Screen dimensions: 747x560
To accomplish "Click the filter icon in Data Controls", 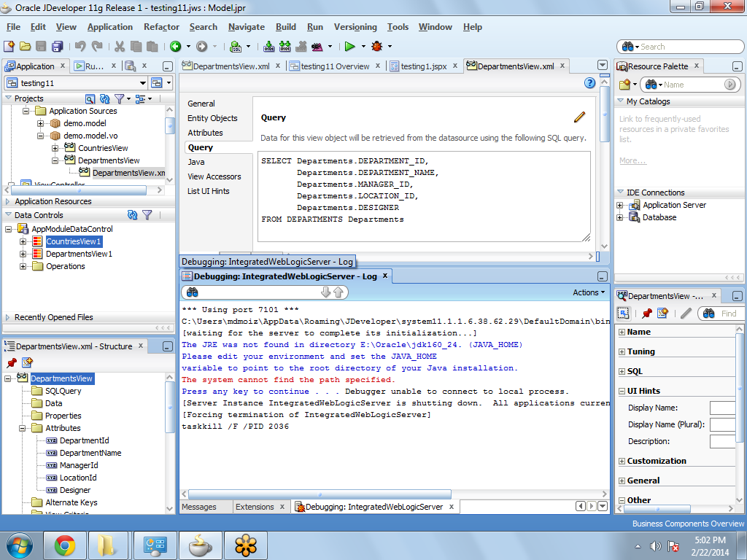I will coord(147,215).
